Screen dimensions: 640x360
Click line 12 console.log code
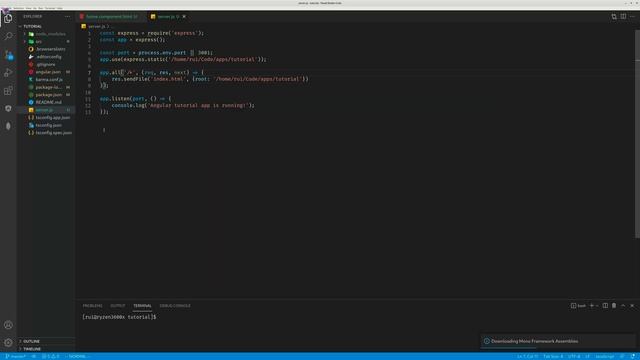183,105
